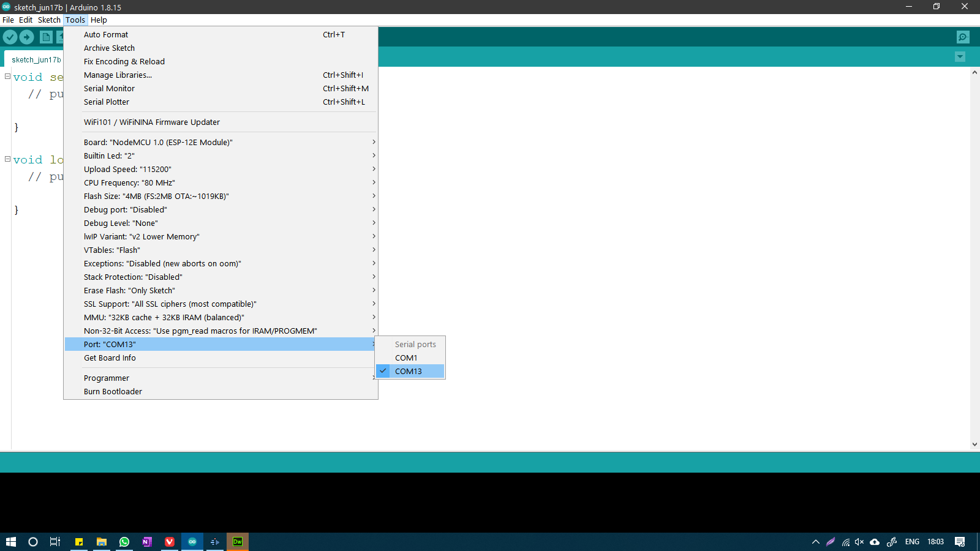The width and height of the screenshot is (980, 551).
Task: Click the Cortana search circle icon
Action: 33,542
